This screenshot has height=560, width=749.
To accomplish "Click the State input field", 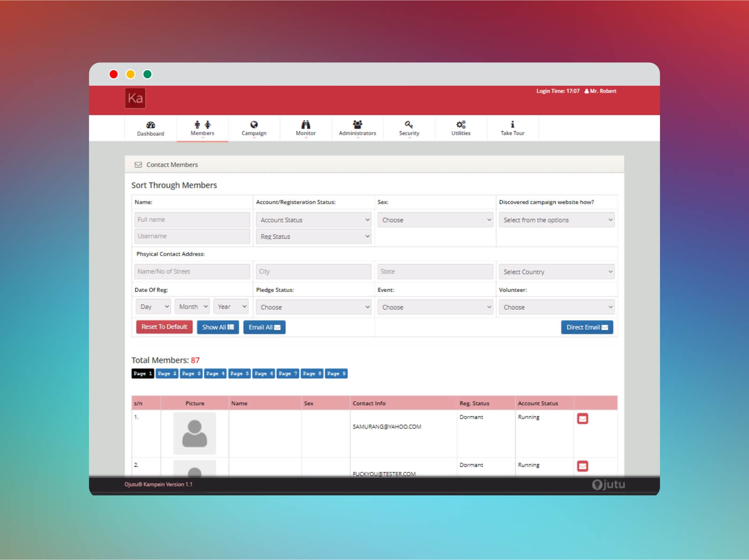I will click(435, 272).
